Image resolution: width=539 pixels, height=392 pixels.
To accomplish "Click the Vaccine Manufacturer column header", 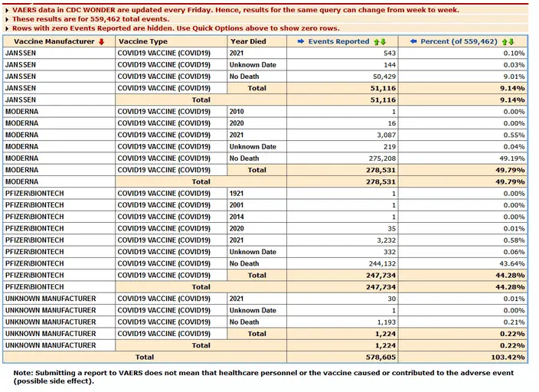I will [x=50, y=41].
